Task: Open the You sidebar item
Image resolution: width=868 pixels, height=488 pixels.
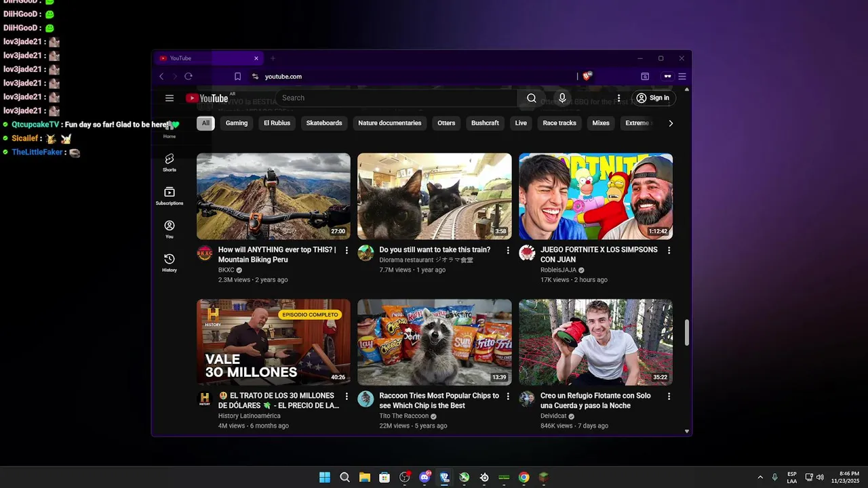Action: [x=170, y=230]
